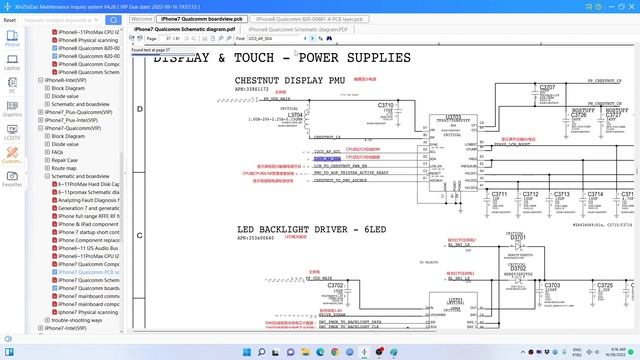Click the binoculars find icon

[329, 38]
